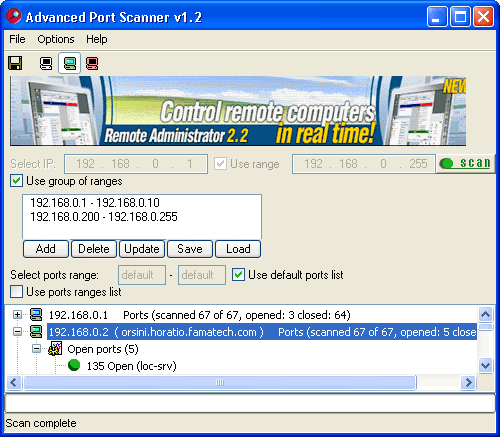Click the first default ports range field

point(142,275)
